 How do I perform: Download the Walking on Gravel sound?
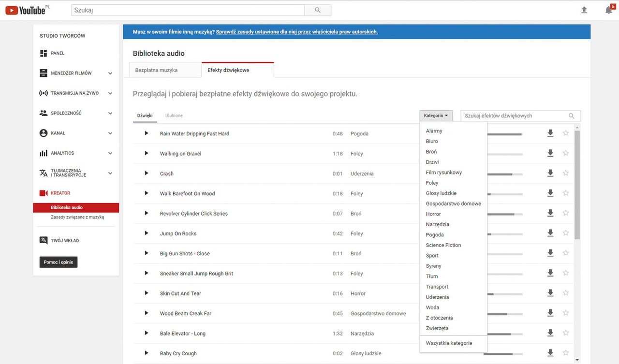coord(550,153)
